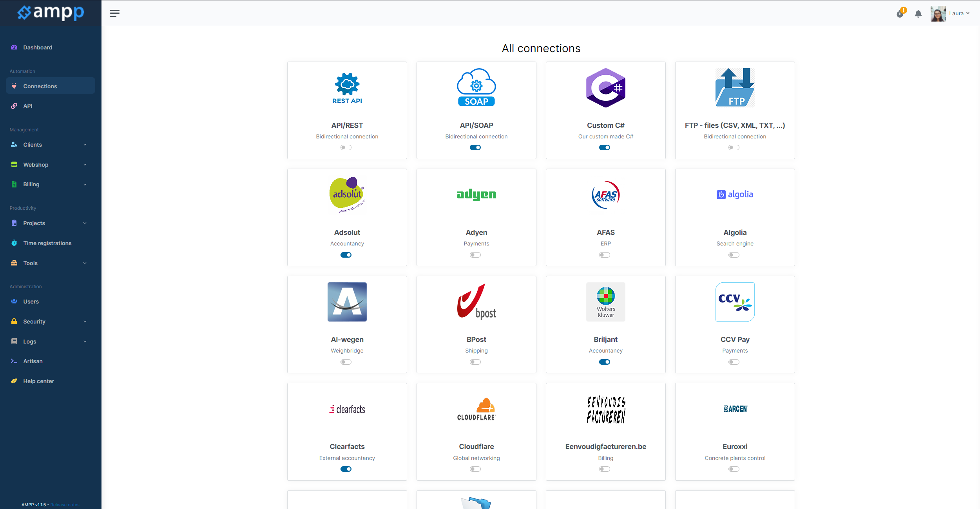Open the SOAP cloud logo
The image size is (980, 509).
(476, 87)
